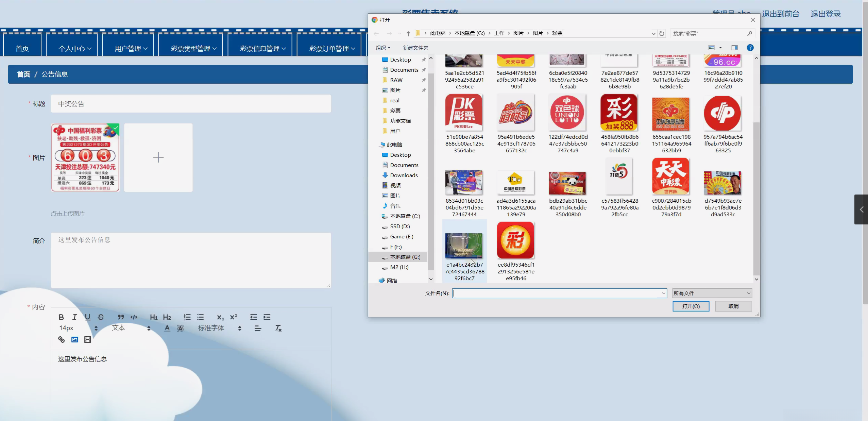The height and width of the screenshot is (421, 868).
Task: Toggle underline formatting in editor
Action: (88, 317)
